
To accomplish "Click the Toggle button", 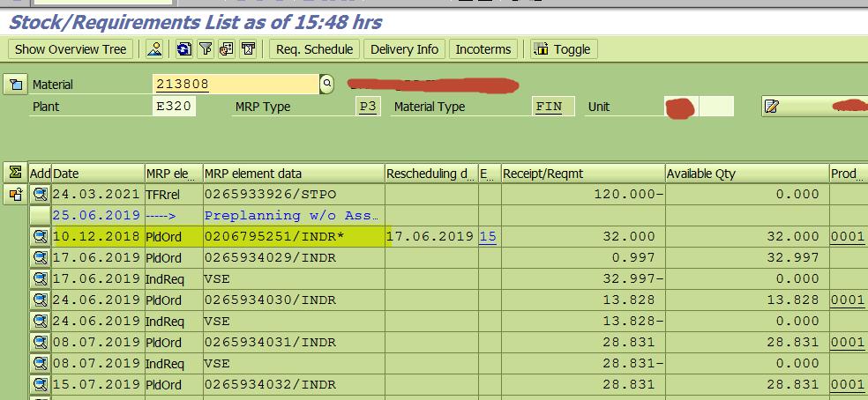I will (564, 49).
